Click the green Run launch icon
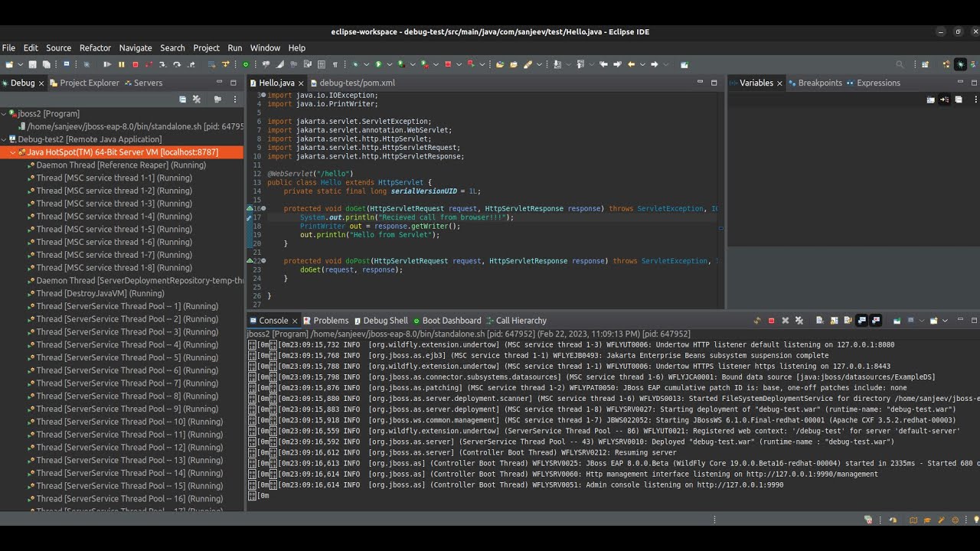 point(378,64)
